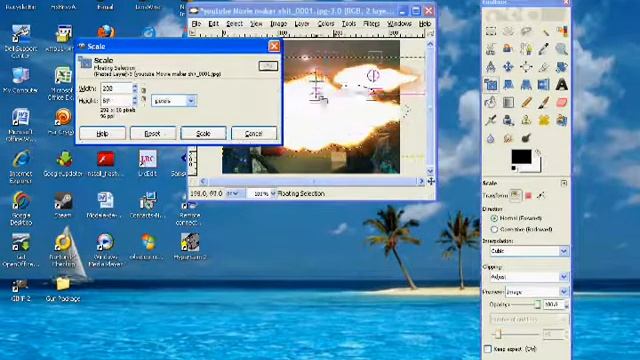
Task: Select the Clone stamp tool
Action: pos(526,120)
